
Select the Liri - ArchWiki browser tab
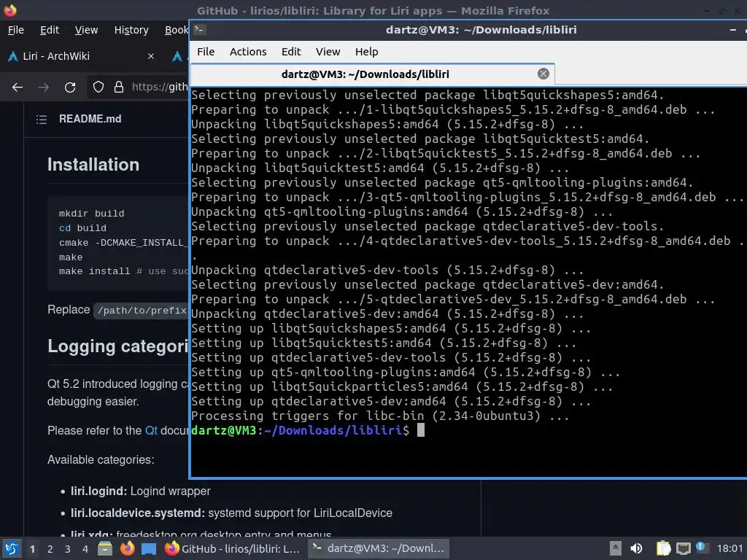[x=81, y=56]
